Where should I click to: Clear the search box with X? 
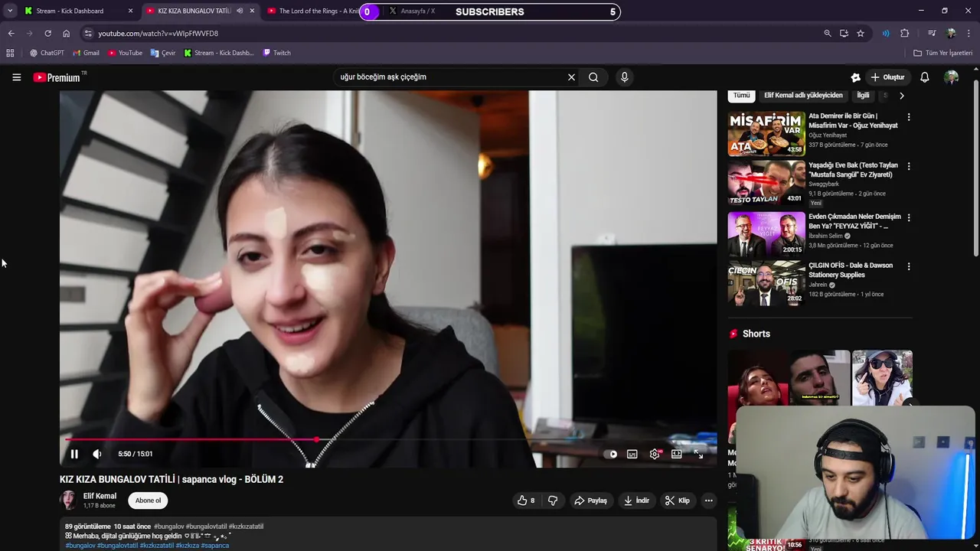click(x=571, y=77)
